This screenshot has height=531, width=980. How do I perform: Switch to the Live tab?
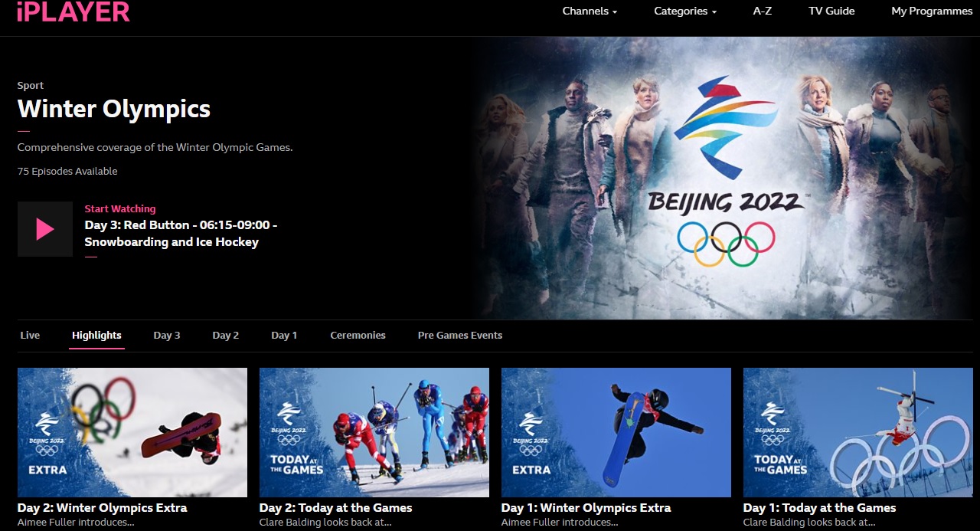pyautogui.click(x=30, y=335)
